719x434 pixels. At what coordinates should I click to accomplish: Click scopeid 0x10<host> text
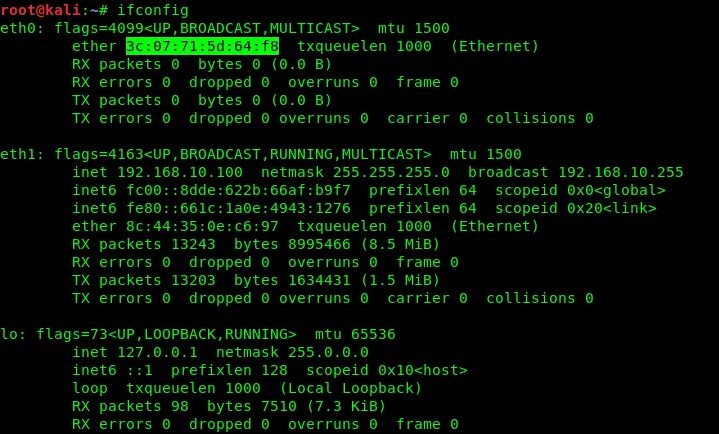(x=387, y=370)
